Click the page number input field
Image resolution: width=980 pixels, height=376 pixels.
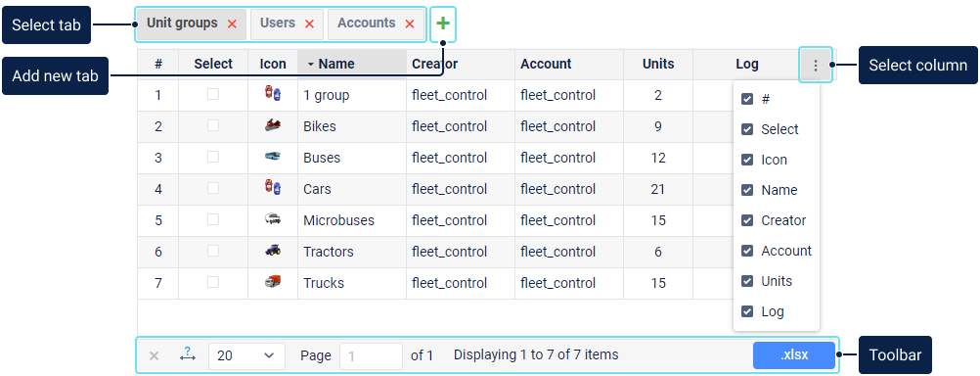(x=372, y=356)
